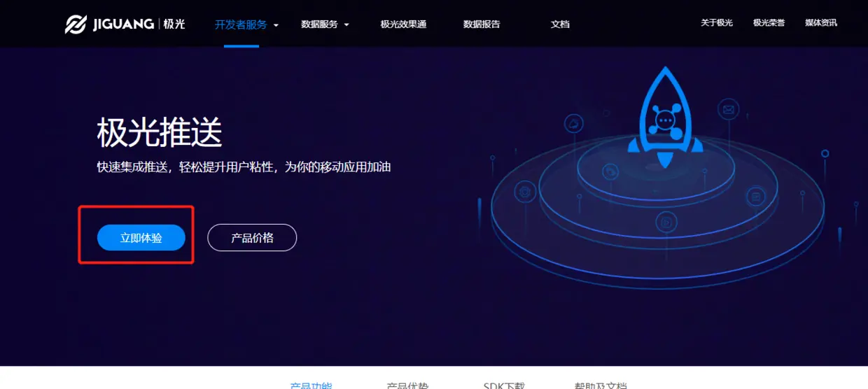Screen dimensions: 868x389
Task: Expand the 数据服务 dropdown arrow
Action: pos(346,24)
